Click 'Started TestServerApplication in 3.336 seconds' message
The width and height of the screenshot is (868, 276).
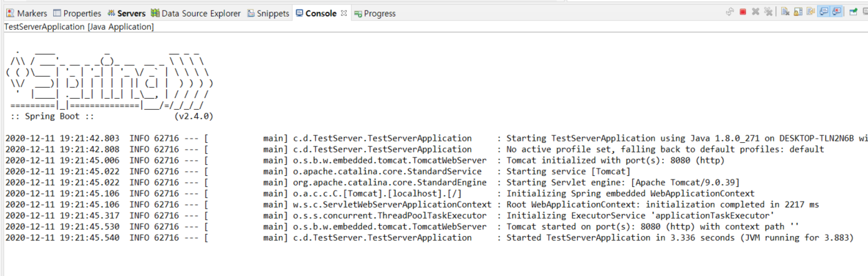pyautogui.click(x=680, y=237)
